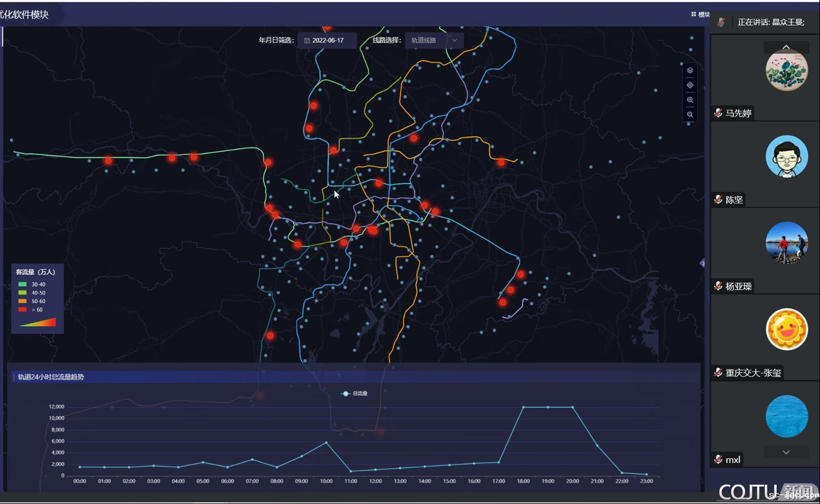The image size is (820, 504).
Task: Expand side panel via right edge arrow
Action: (702, 263)
